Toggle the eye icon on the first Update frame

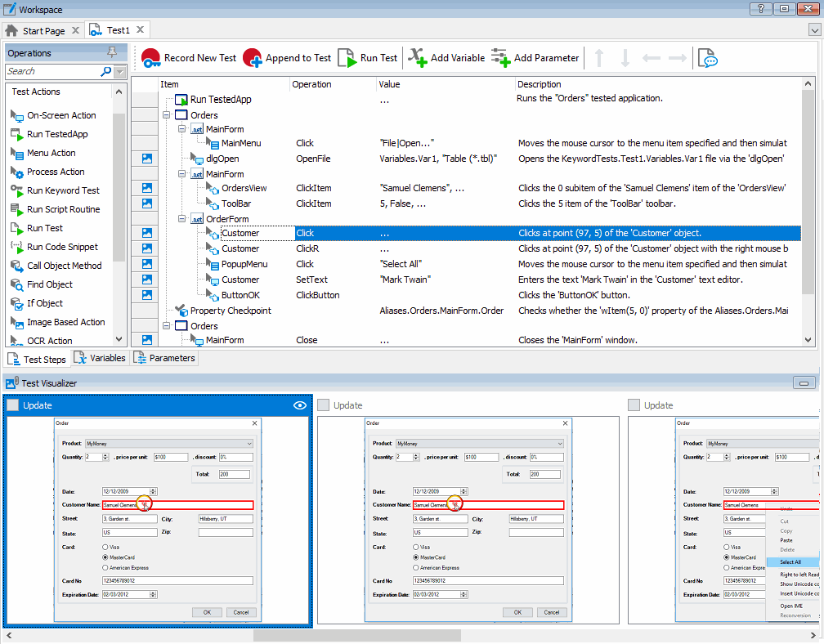300,405
